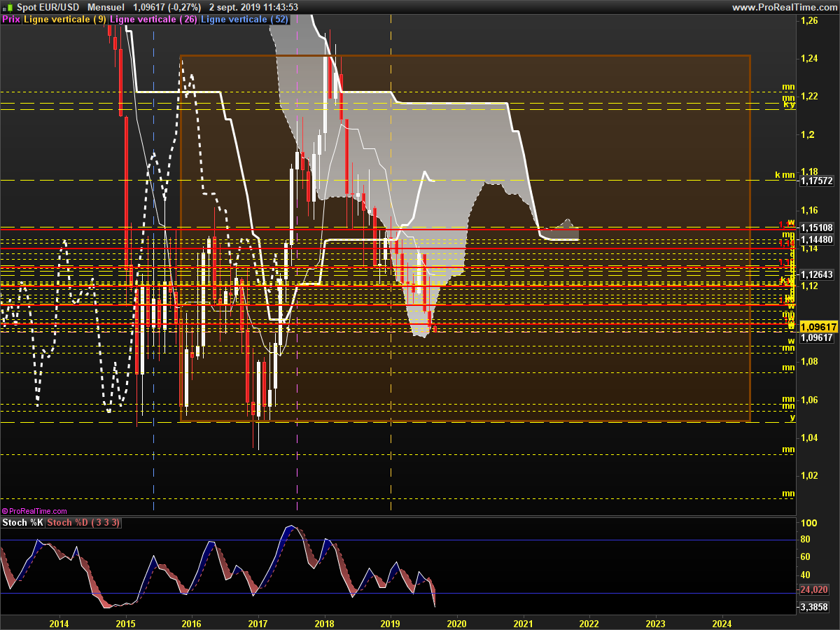Click the 2 sept. 2019 11:43:53 timestamp
Viewport: 840px width, 630px height.
(x=253, y=7)
